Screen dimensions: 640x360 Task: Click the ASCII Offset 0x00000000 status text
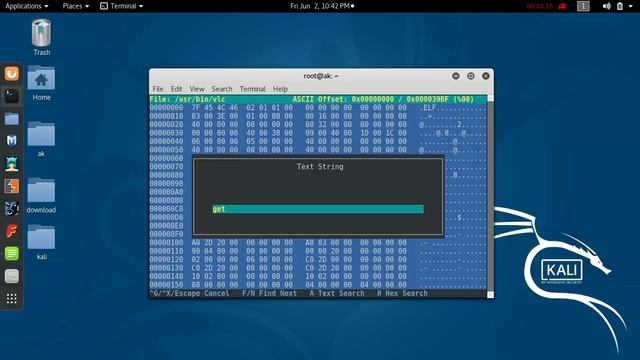pos(383,99)
